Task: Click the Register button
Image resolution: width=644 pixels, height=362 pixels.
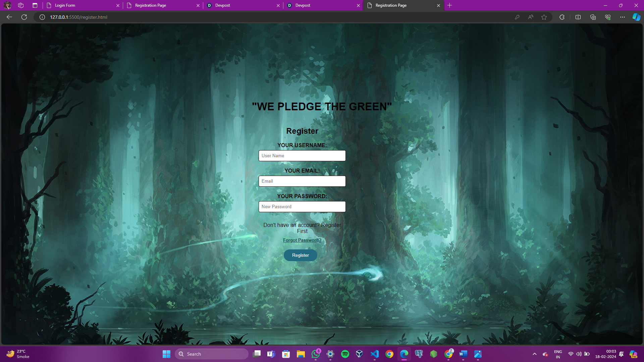Action: pos(300,255)
